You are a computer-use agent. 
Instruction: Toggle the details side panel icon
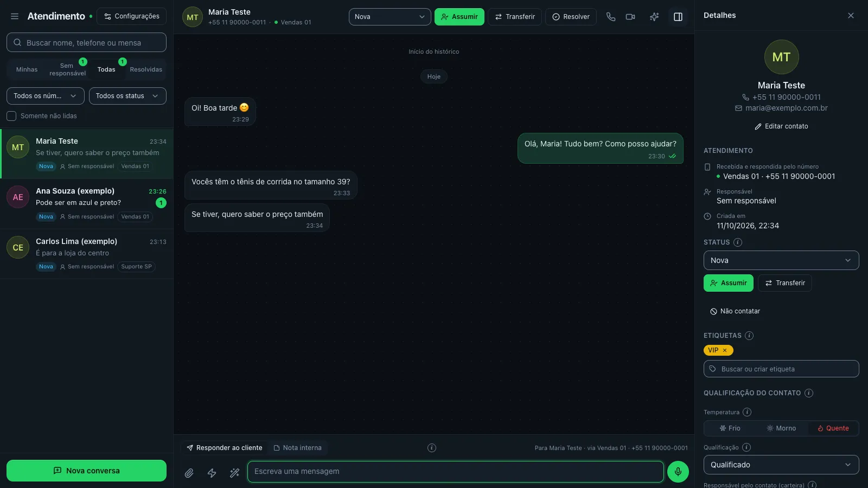[x=678, y=17]
